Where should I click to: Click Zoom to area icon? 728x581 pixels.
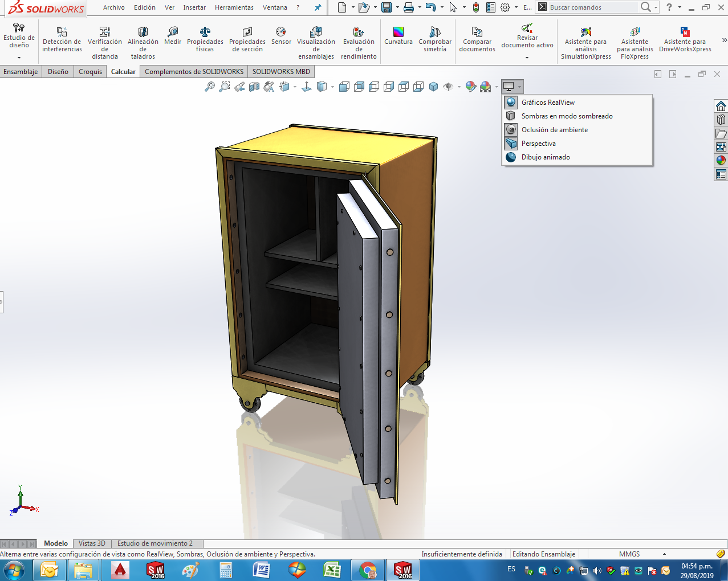tap(225, 87)
